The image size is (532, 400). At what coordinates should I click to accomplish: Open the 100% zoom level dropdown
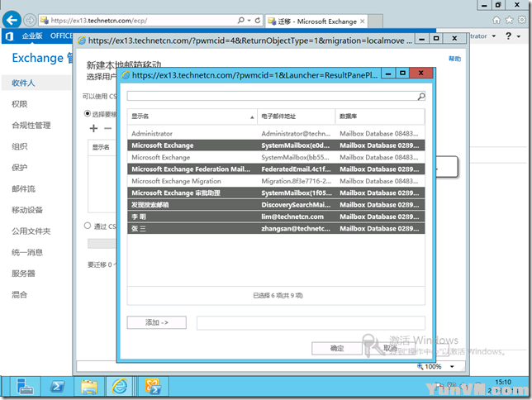[x=452, y=366]
